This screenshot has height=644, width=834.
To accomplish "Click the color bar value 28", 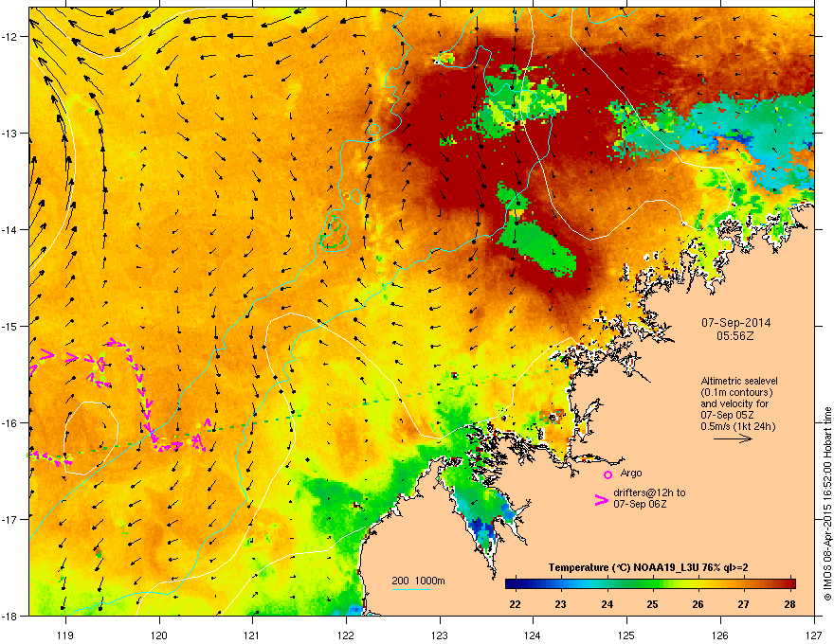I will pyautogui.click(x=789, y=604).
